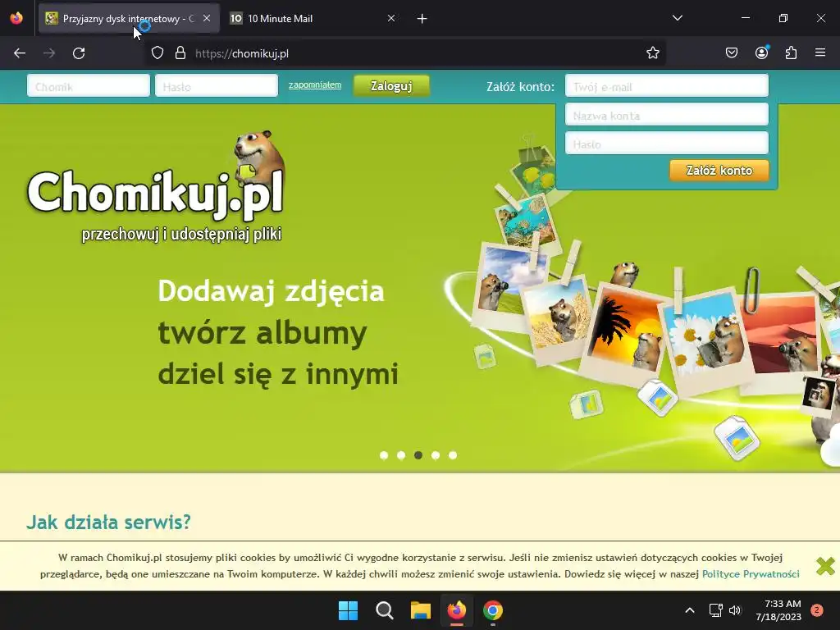Open the Firefox hamburger application menu

coord(820,53)
